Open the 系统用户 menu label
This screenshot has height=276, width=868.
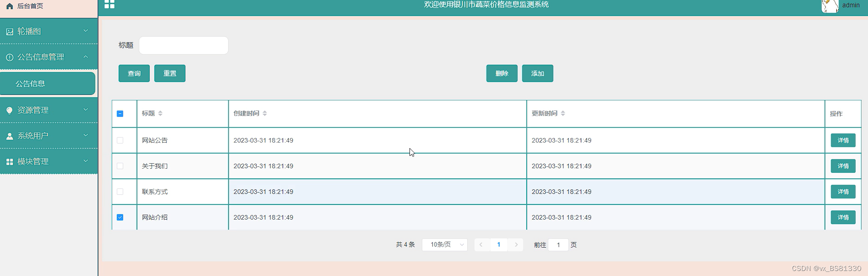[x=33, y=136]
